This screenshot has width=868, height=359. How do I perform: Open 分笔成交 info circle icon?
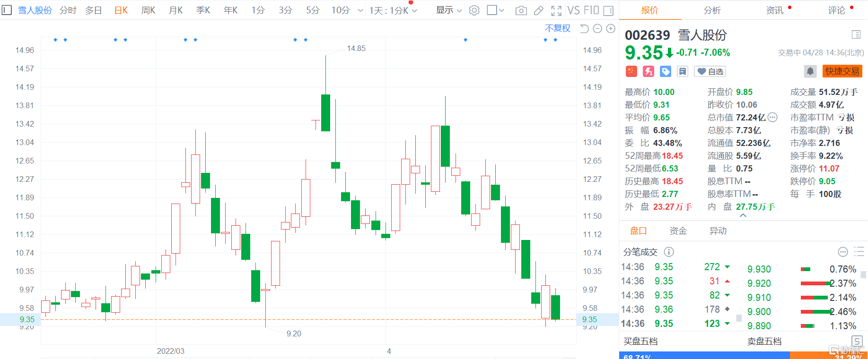(x=669, y=252)
